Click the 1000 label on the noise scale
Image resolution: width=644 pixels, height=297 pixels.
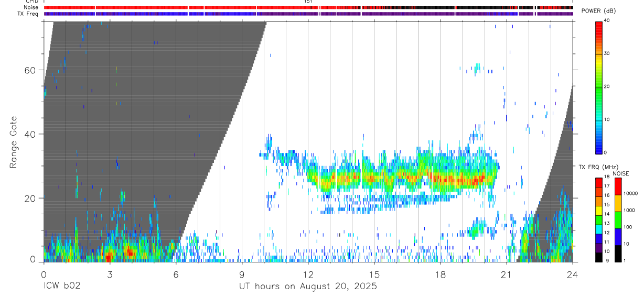(x=629, y=211)
